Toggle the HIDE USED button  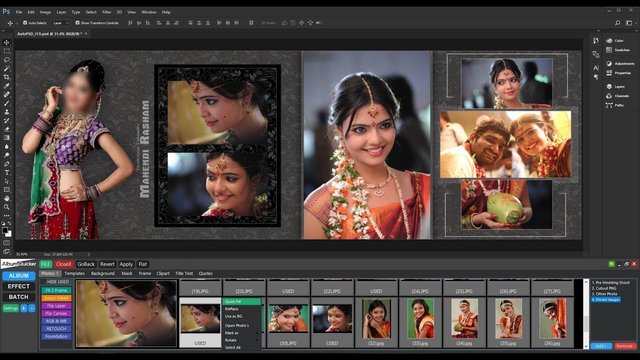point(58,282)
